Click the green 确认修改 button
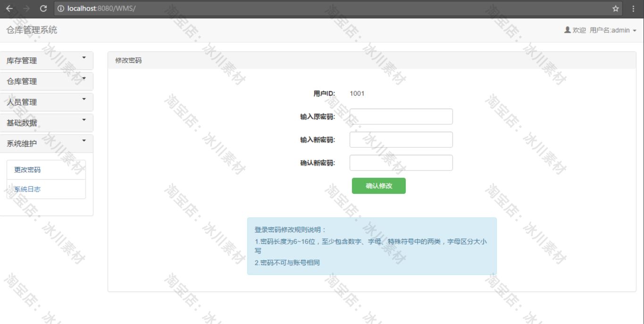Image resolution: width=644 pixels, height=324 pixels. coord(379,186)
